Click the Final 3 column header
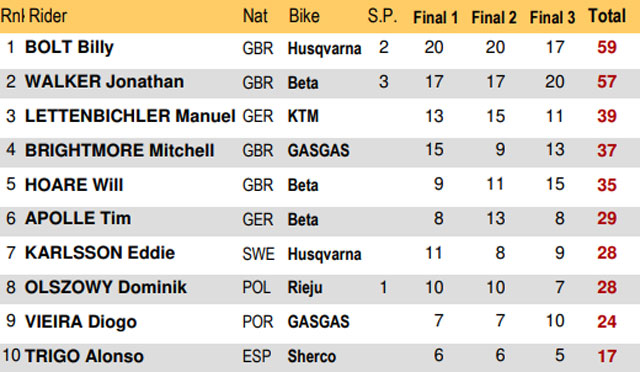Viewport: 640px width, 372px height. click(x=552, y=18)
